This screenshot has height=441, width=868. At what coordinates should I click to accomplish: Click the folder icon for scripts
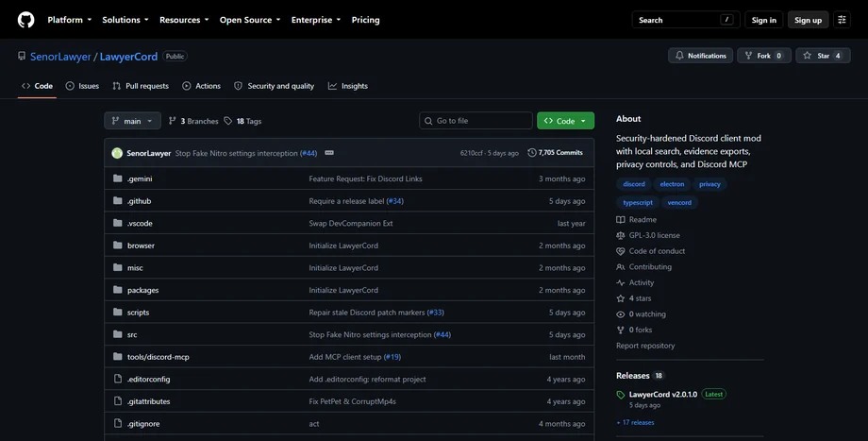(x=117, y=312)
